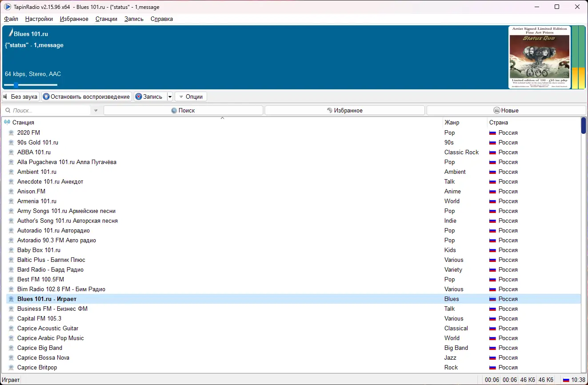Open the dropdown arrow next to the search field
Image resolution: width=588 pixels, height=385 pixels.
(96, 110)
